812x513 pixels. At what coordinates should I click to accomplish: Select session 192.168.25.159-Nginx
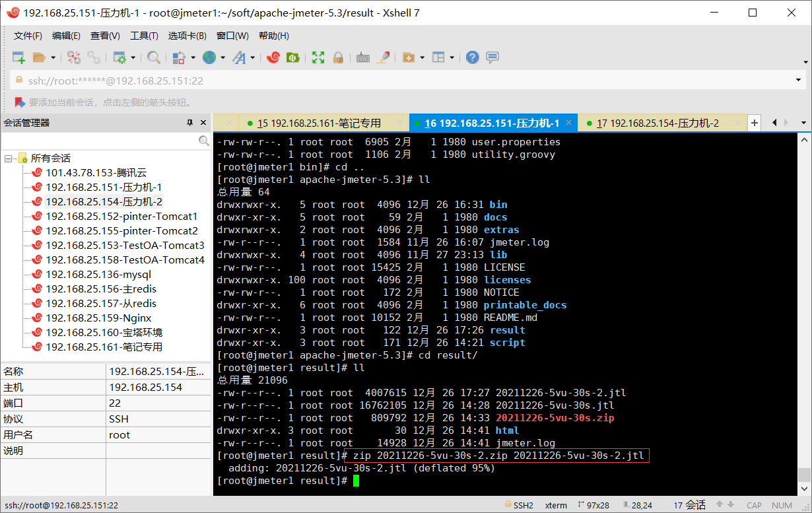[x=98, y=318]
